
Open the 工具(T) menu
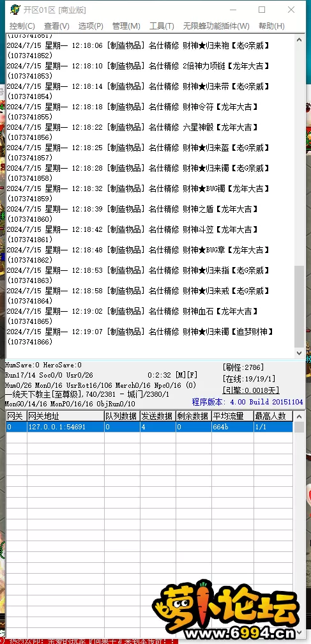tap(162, 26)
